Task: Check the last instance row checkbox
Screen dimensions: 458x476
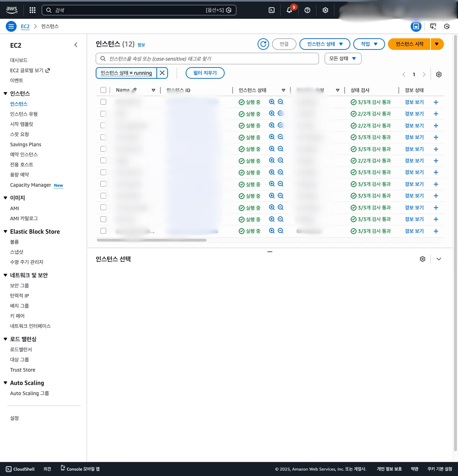Action: click(x=103, y=231)
